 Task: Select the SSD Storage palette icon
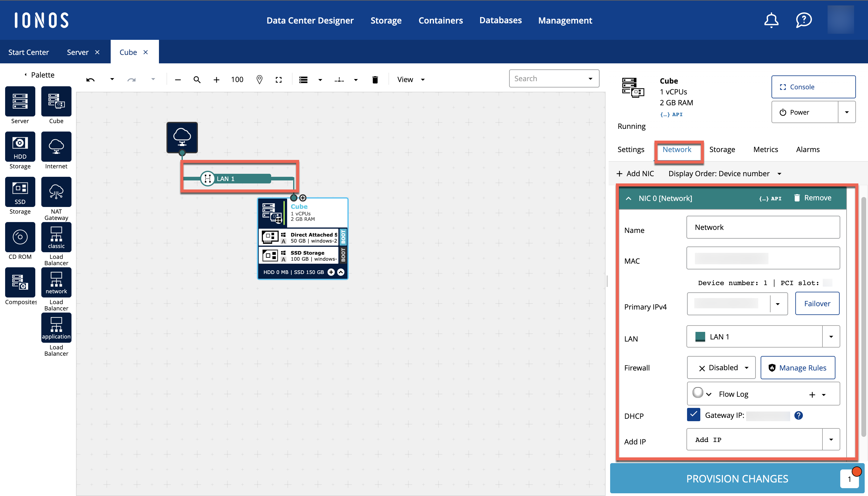point(20,192)
